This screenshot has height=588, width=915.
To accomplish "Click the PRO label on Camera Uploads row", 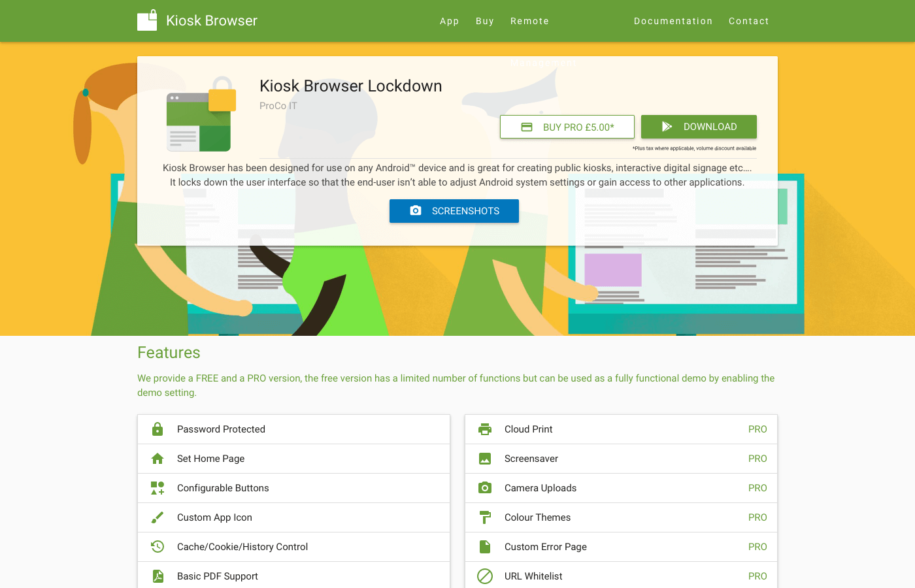I will pos(757,488).
